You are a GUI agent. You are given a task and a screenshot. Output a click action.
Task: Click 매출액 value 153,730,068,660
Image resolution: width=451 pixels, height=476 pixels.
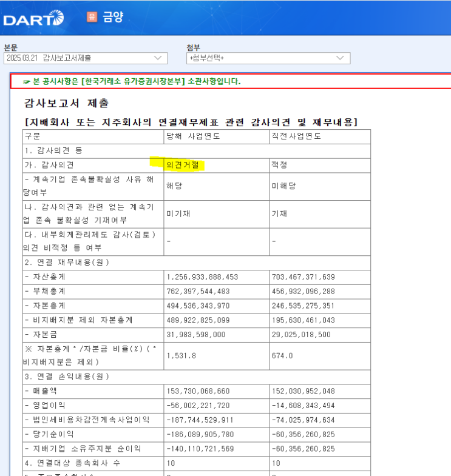coord(198,391)
